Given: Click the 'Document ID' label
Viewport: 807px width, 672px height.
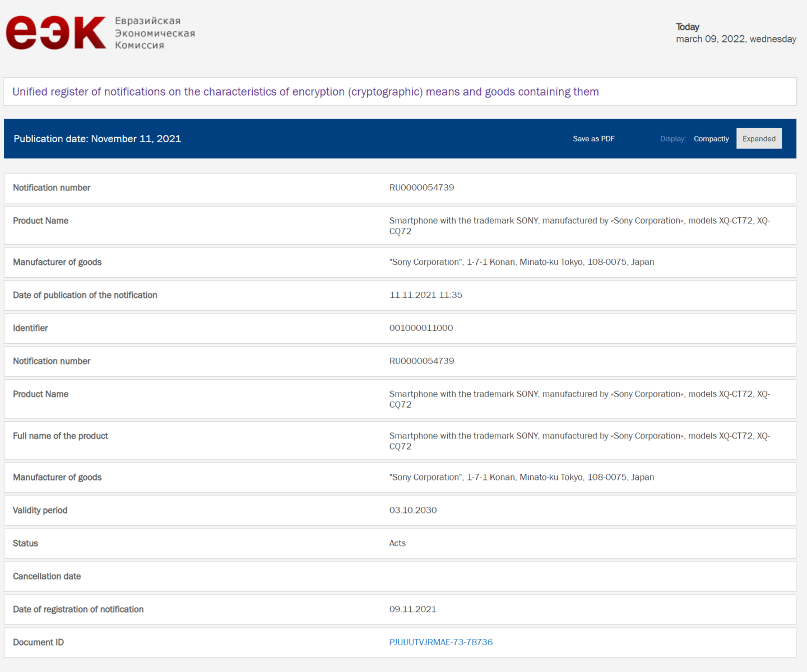Looking at the screenshot, I should coord(38,642).
